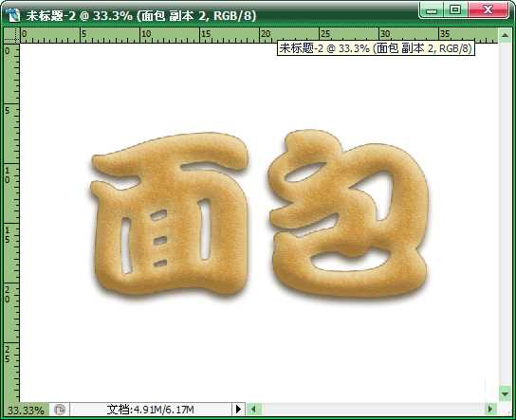Maximize the document window

(x=455, y=9)
